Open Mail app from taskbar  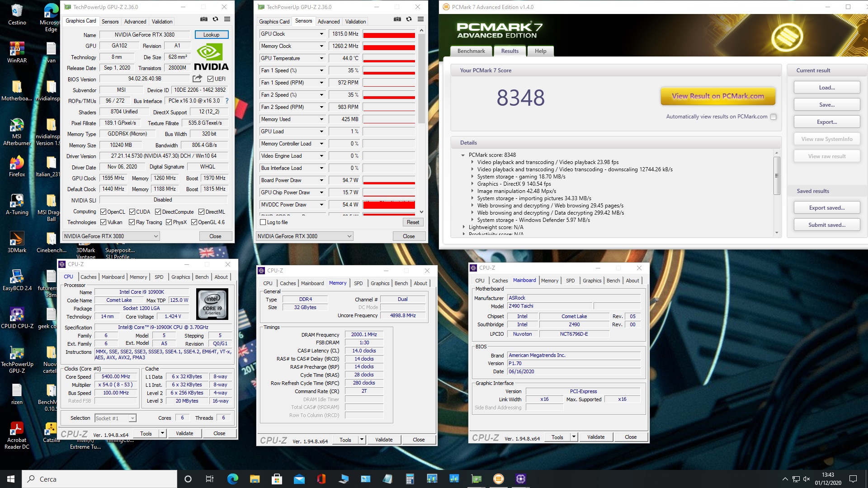click(x=299, y=479)
